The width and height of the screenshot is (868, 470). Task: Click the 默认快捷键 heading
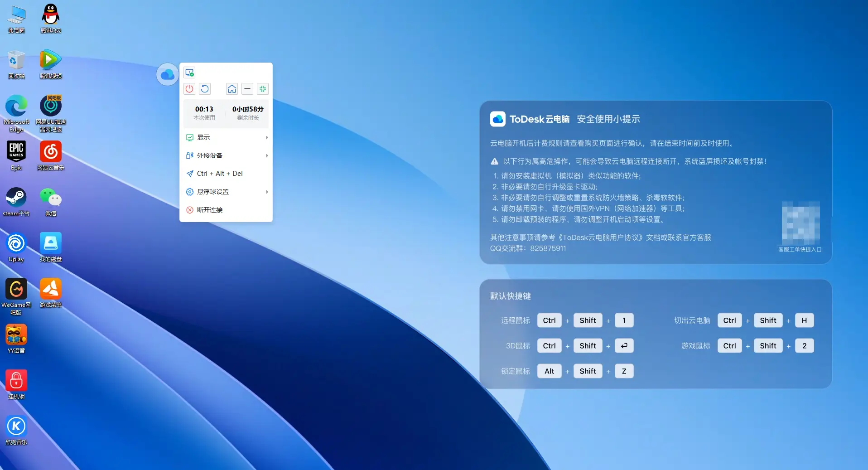(x=511, y=296)
